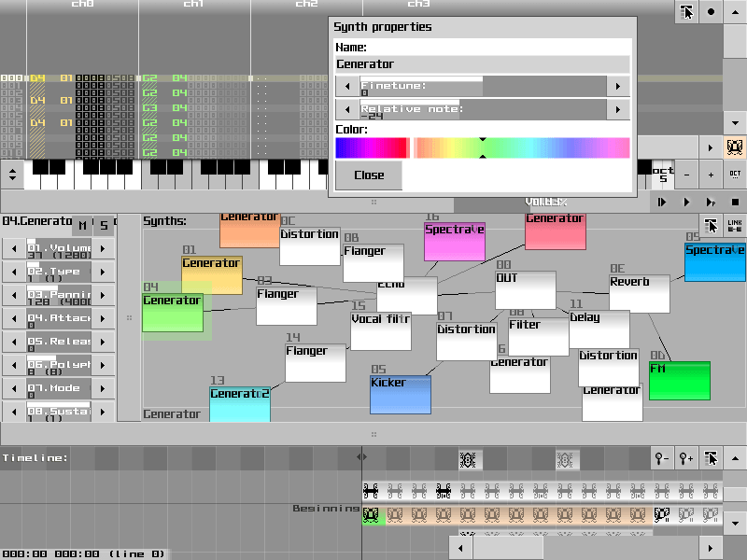The image size is (747, 560).
Task: Start playback from the beginning
Action: 663,202
